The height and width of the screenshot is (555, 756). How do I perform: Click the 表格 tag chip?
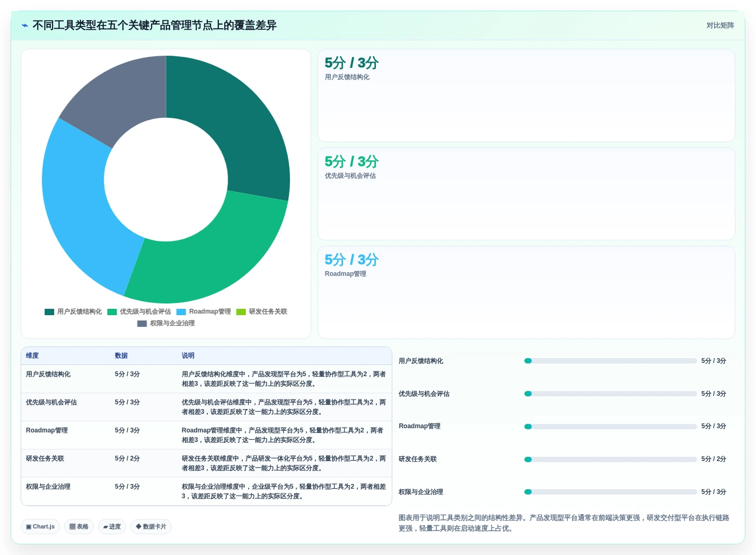(x=79, y=527)
